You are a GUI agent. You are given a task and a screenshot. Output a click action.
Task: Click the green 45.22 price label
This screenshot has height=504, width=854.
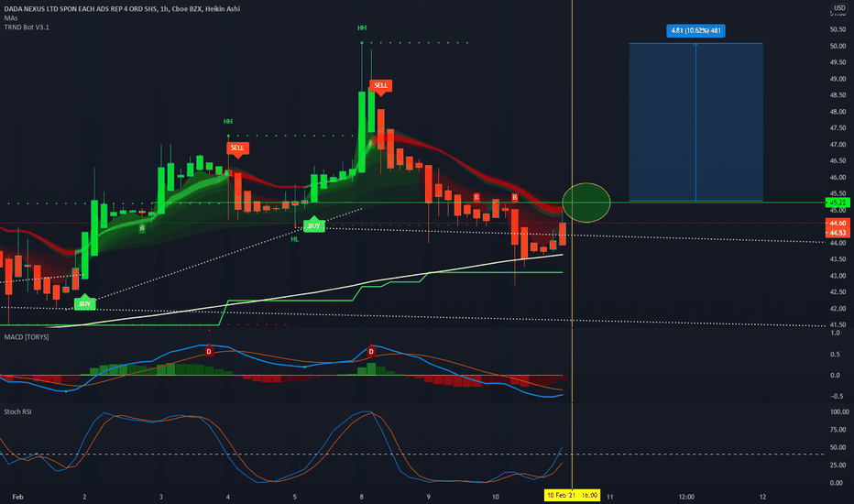tap(838, 203)
